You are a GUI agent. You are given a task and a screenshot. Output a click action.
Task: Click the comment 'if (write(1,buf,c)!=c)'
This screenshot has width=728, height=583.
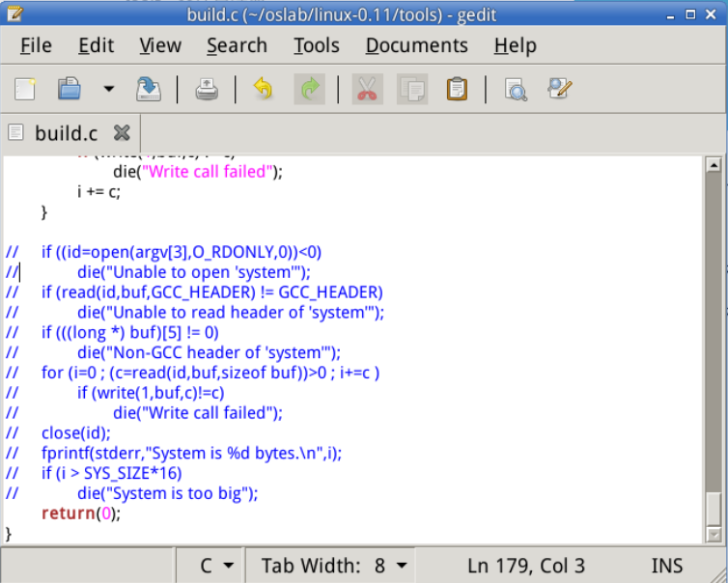coord(115,393)
